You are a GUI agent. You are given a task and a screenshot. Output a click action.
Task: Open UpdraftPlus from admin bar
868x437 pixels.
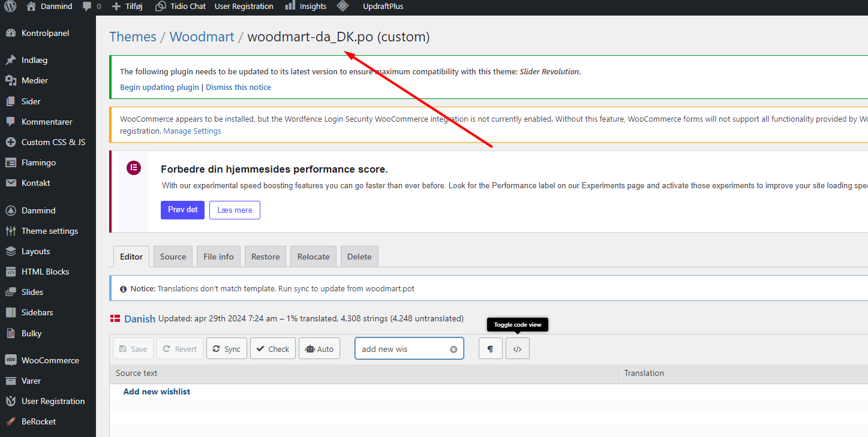(383, 7)
